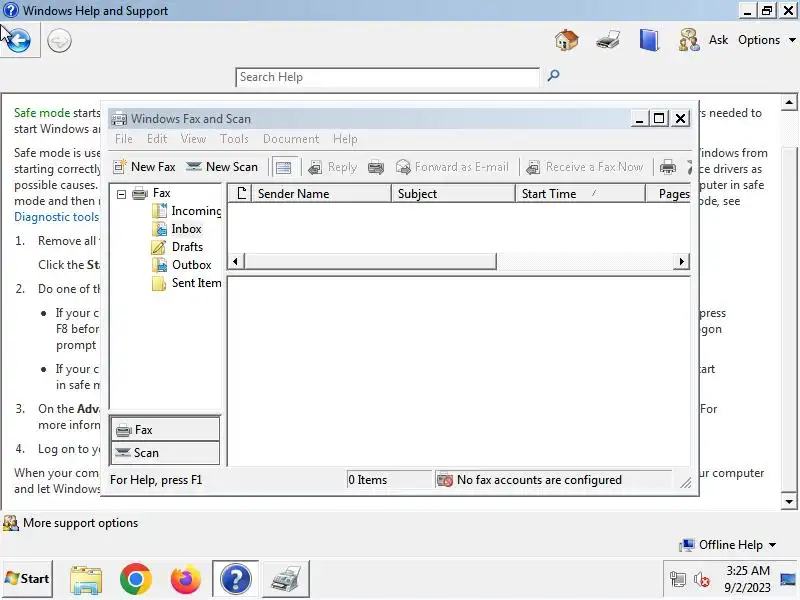
Task: Click the Ask text link in Help toolbar
Action: (x=718, y=40)
